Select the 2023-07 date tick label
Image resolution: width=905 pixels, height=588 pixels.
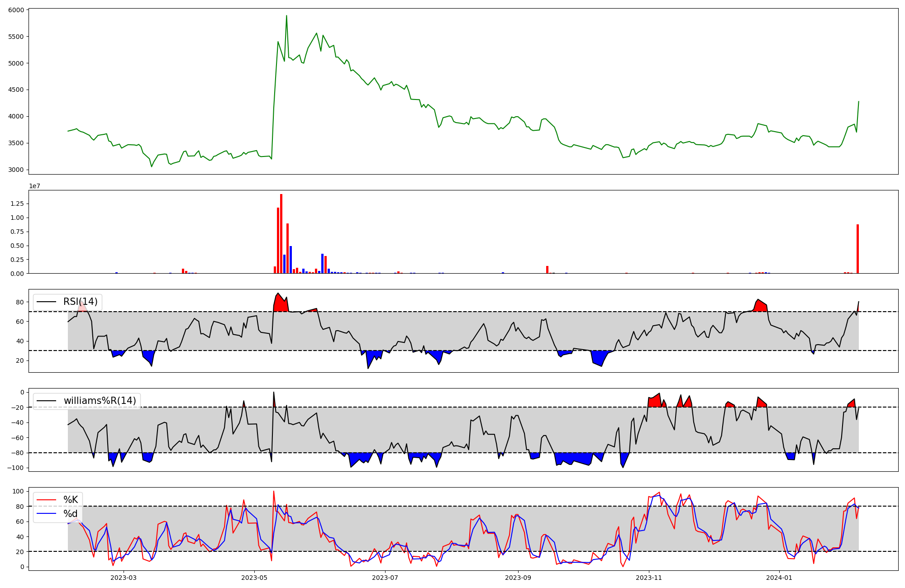[x=385, y=578]
